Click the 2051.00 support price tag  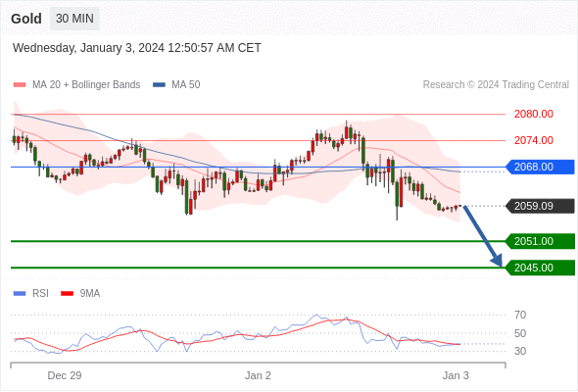tap(540, 241)
